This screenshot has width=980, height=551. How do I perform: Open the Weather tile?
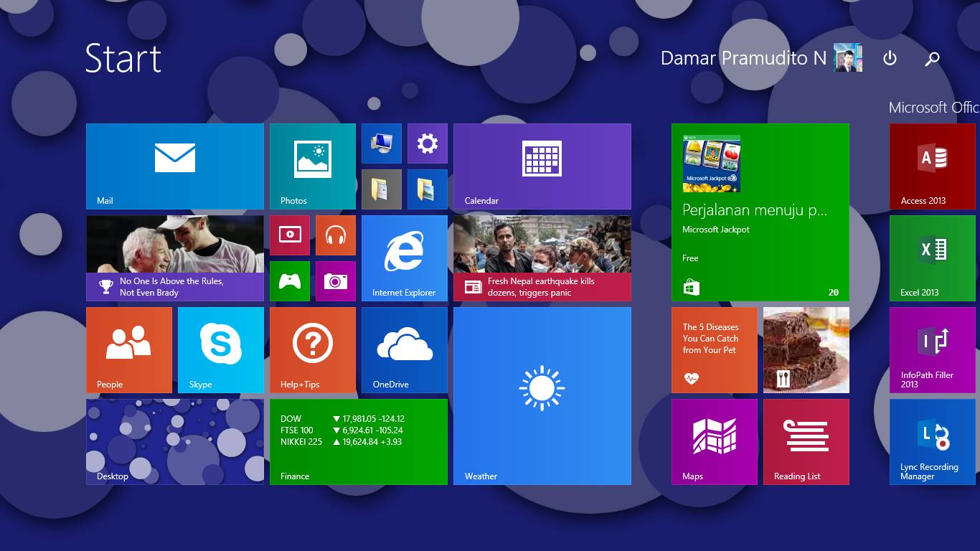pyautogui.click(x=542, y=396)
